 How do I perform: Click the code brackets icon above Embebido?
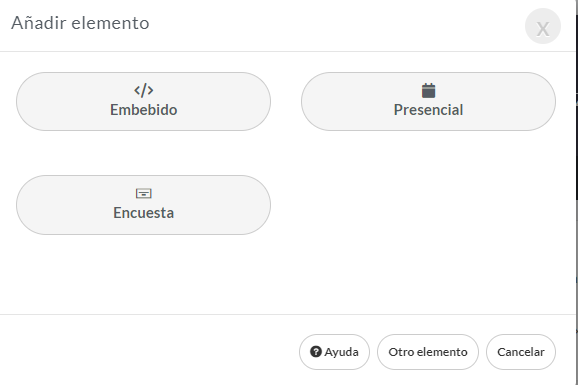143,90
